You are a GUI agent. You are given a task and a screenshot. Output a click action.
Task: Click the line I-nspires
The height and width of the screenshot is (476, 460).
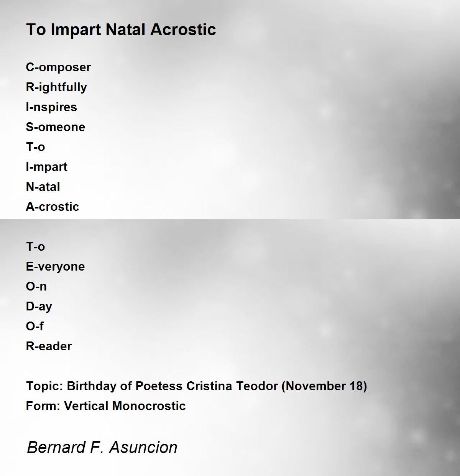51,107
